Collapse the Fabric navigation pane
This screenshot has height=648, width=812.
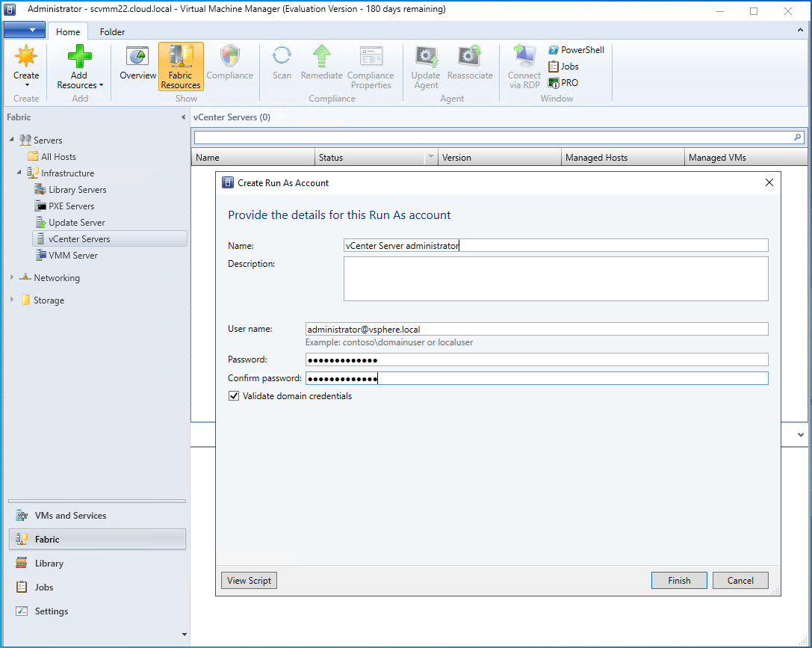pyautogui.click(x=183, y=117)
